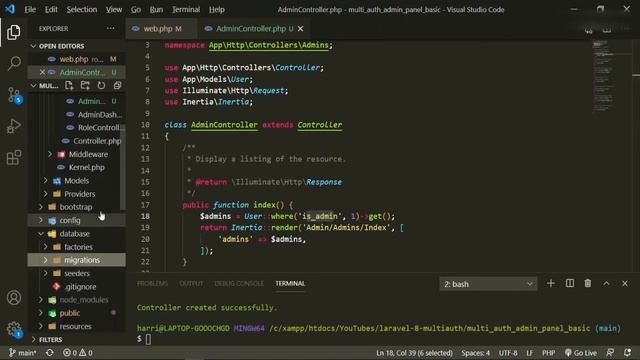Click the New File icon in explorer
Viewport: 640px width, 360px height.
[69, 85]
